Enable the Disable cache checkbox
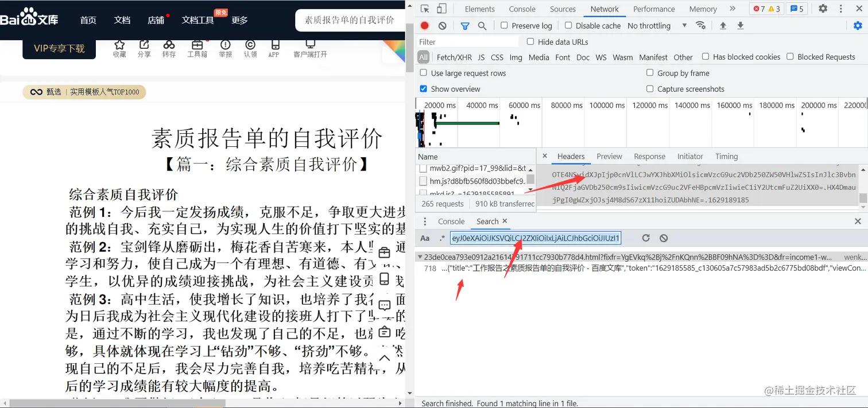Image resolution: width=868 pixels, height=408 pixels. [568, 25]
